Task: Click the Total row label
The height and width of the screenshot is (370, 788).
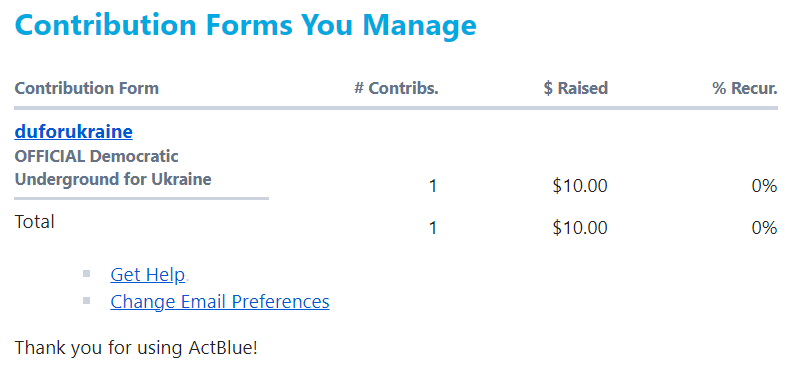Action: (35, 222)
